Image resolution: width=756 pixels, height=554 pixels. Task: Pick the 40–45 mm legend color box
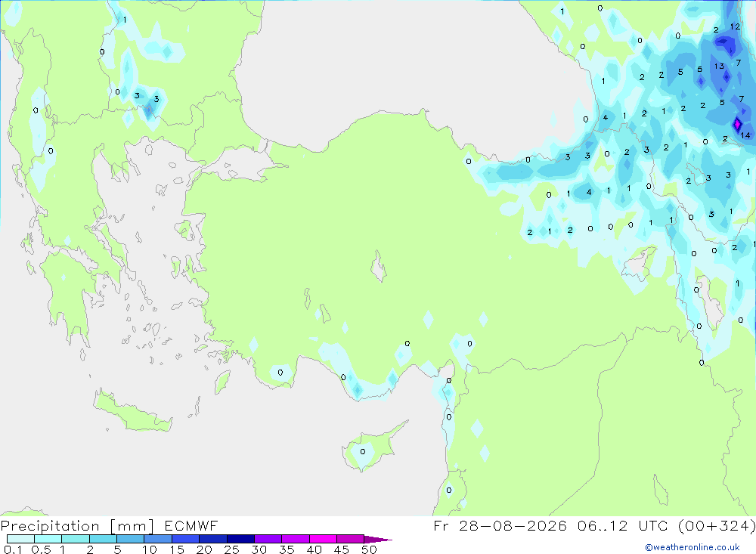point(323,539)
